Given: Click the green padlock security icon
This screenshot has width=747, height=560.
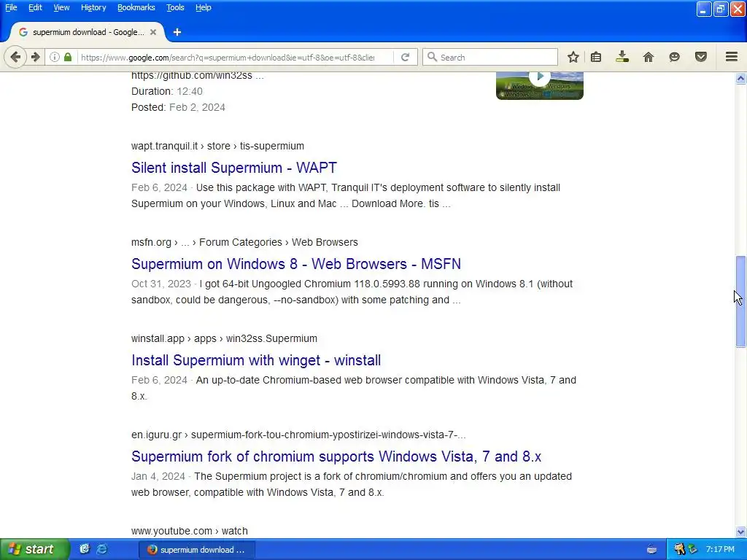Looking at the screenshot, I should (x=68, y=57).
